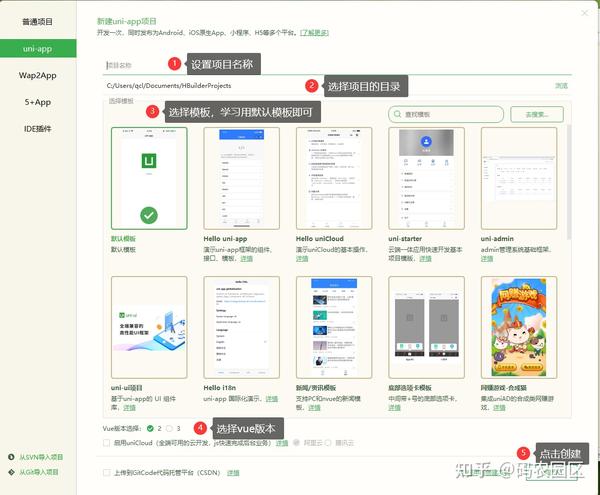Open 详情 link beside Hello i18n description
The width and height of the screenshot is (600, 495).
(x=272, y=399)
